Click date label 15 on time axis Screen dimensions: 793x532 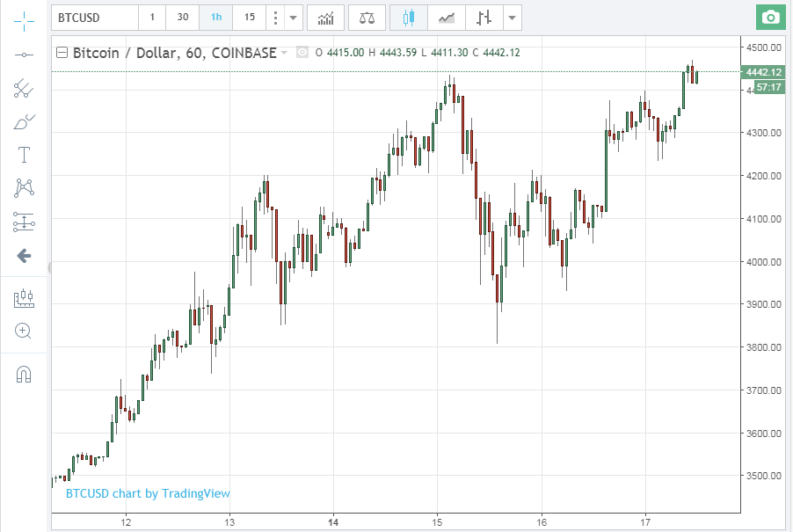point(437,522)
